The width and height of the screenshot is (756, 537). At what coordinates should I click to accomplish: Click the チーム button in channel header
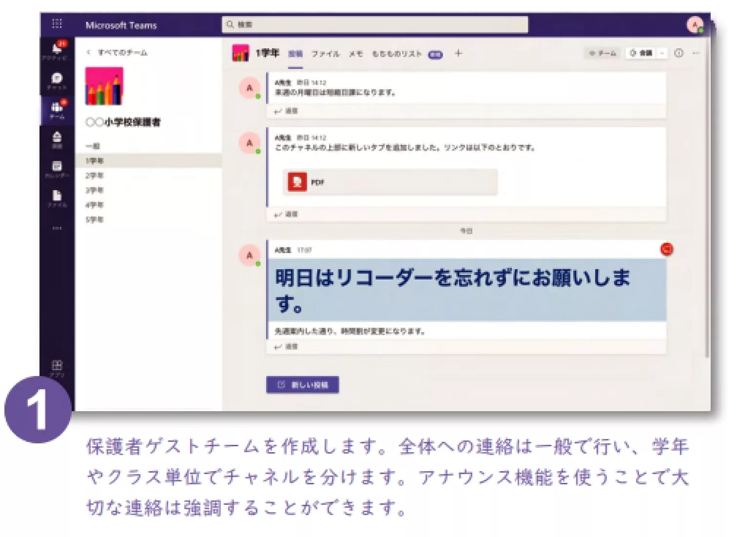[603, 53]
